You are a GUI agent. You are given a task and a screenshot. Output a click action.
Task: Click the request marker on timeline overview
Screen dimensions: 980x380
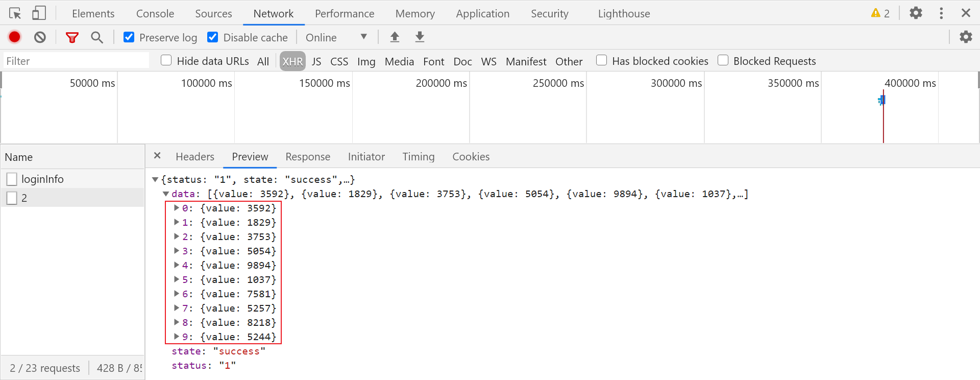(x=882, y=100)
